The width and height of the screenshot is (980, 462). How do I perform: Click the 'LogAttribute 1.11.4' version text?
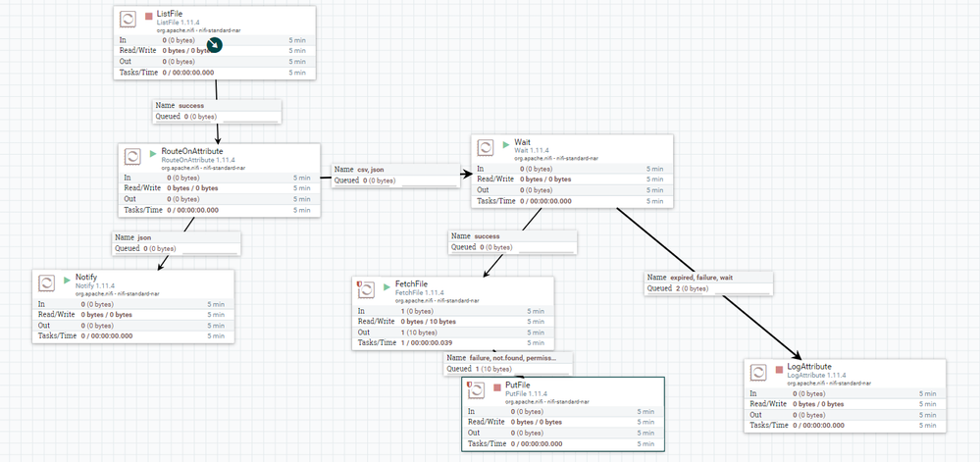tap(818, 375)
